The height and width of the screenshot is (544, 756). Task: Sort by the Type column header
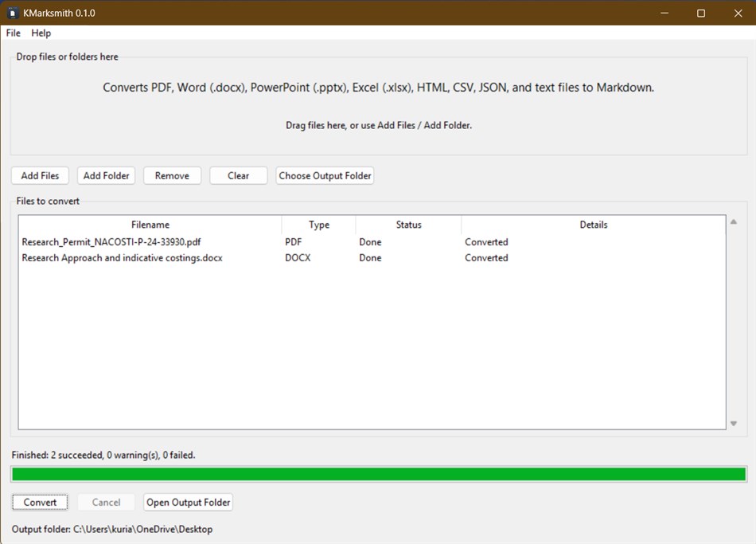(x=318, y=225)
